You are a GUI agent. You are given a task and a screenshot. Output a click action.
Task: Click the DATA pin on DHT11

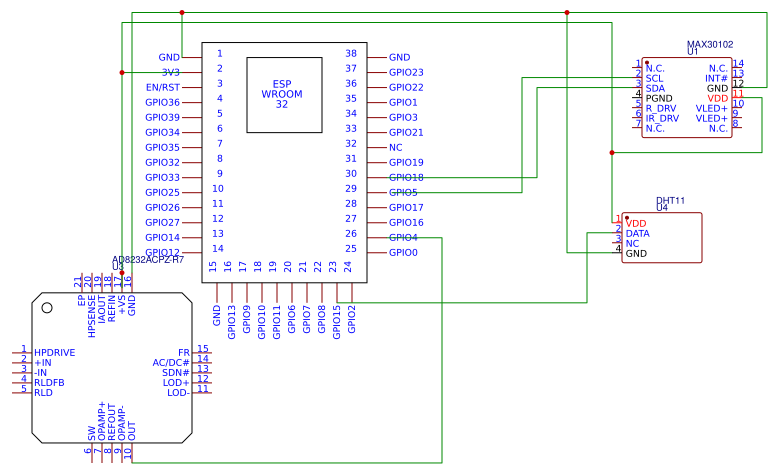[637, 234]
